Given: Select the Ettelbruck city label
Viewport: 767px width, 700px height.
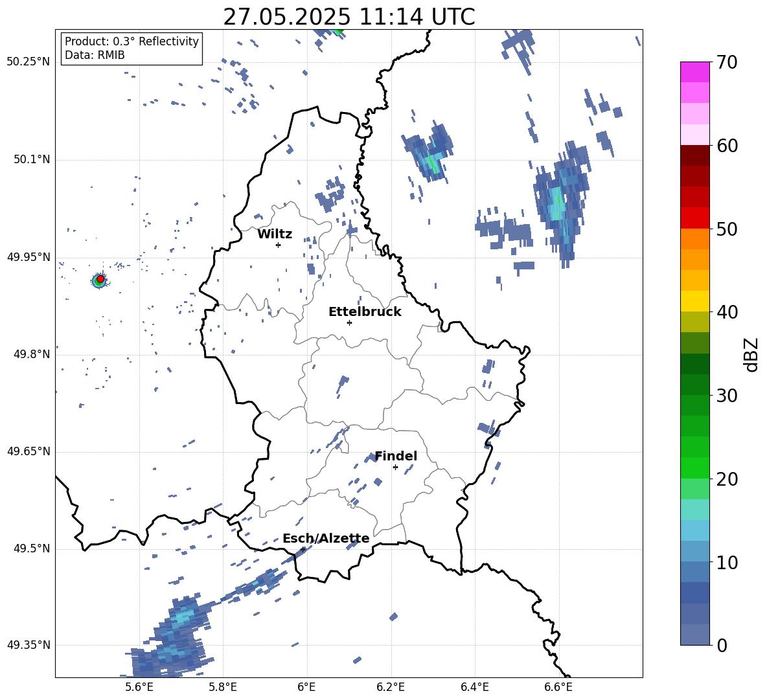Looking at the screenshot, I should coord(365,312).
